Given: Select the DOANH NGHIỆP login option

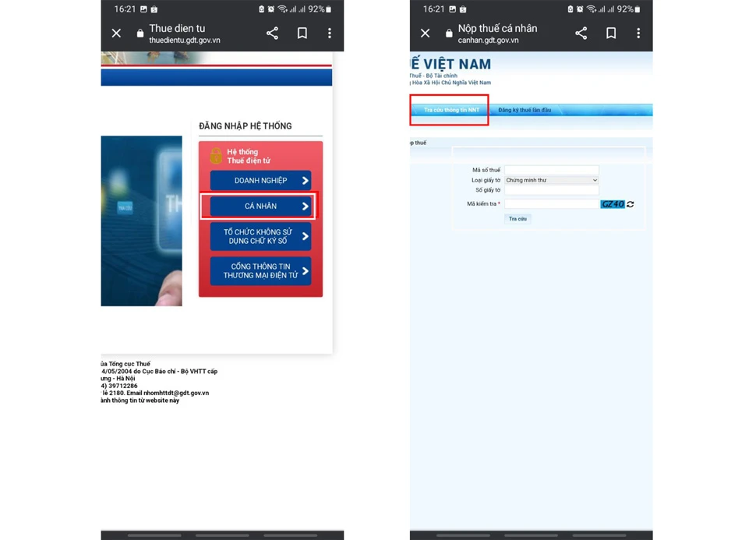Looking at the screenshot, I should pyautogui.click(x=260, y=181).
